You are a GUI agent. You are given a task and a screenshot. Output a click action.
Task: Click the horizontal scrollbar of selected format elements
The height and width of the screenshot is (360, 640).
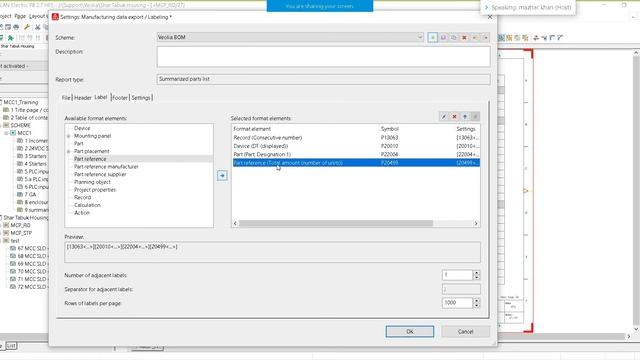336,224
